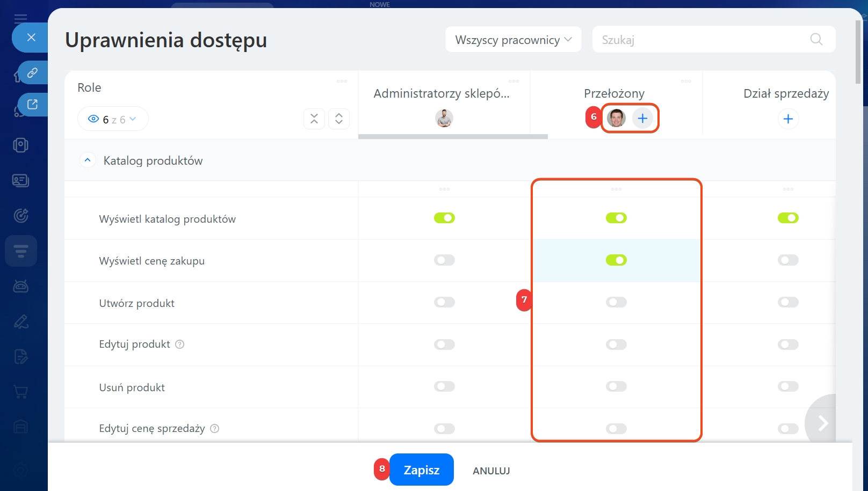The width and height of the screenshot is (868, 491).
Task: Open the Wszyscy pracownicy dropdown
Action: (x=513, y=40)
